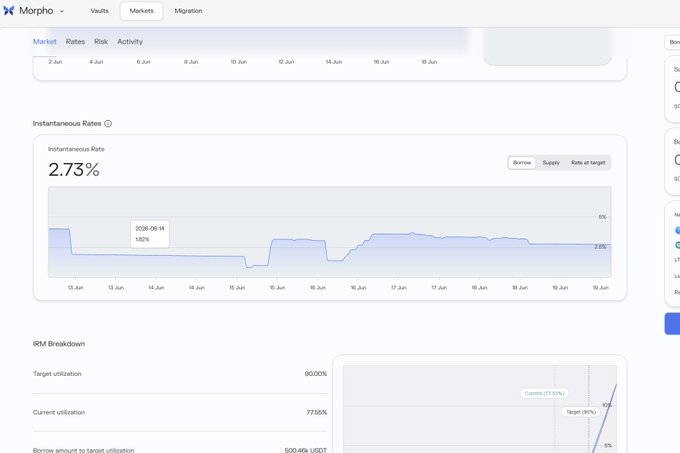
Task: Select the Supply rate toggle
Action: click(x=551, y=163)
